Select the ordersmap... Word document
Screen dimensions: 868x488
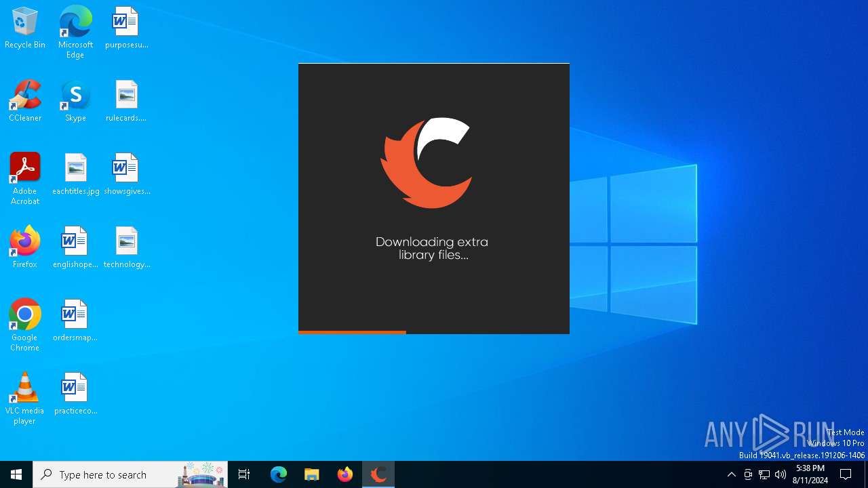coord(75,321)
